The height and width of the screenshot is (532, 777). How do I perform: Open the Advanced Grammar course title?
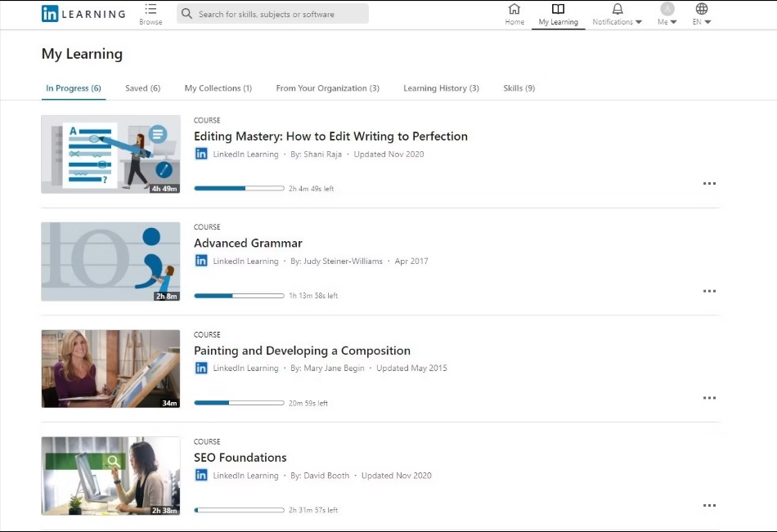tap(248, 244)
